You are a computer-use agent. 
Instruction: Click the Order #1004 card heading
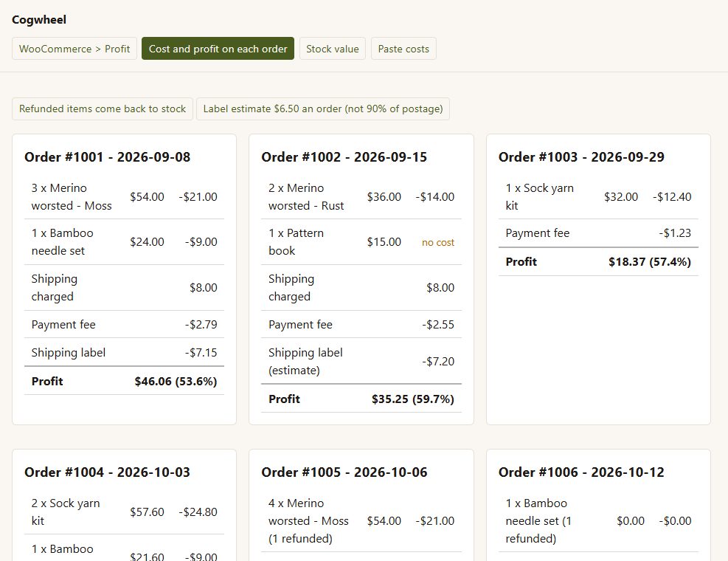pyautogui.click(x=107, y=472)
